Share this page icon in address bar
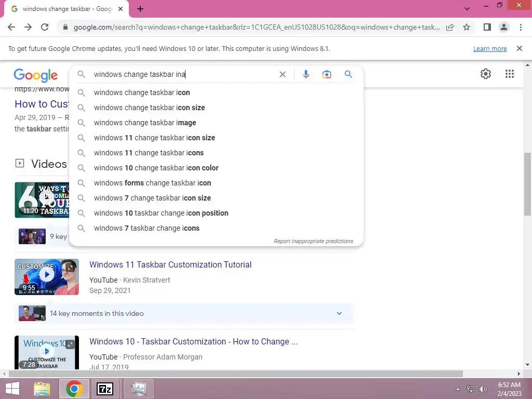 (x=450, y=27)
